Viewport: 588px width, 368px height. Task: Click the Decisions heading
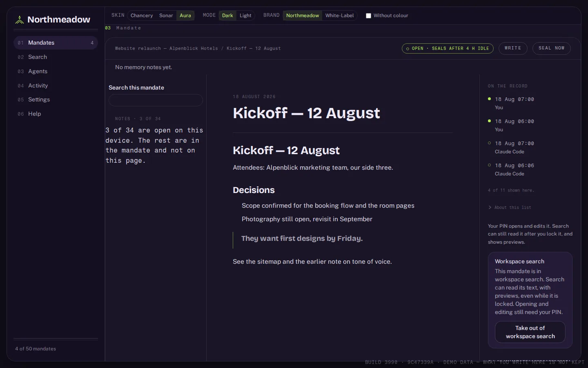[254, 190]
